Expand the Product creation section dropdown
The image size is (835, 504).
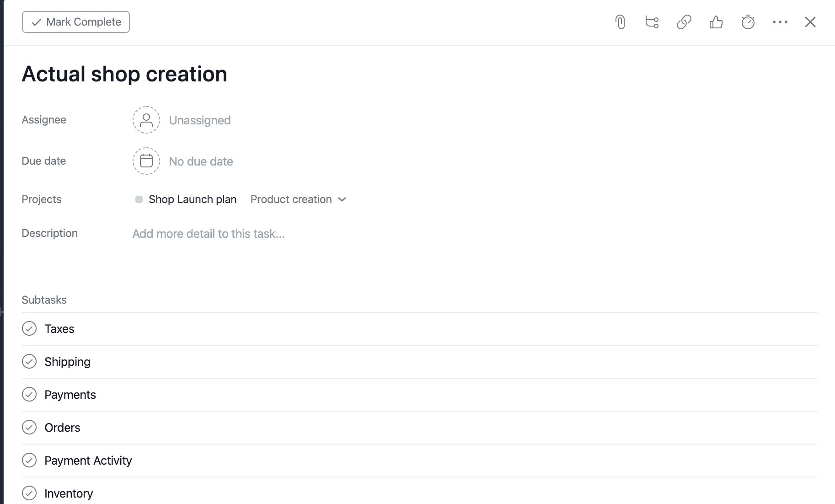(x=343, y=199)
